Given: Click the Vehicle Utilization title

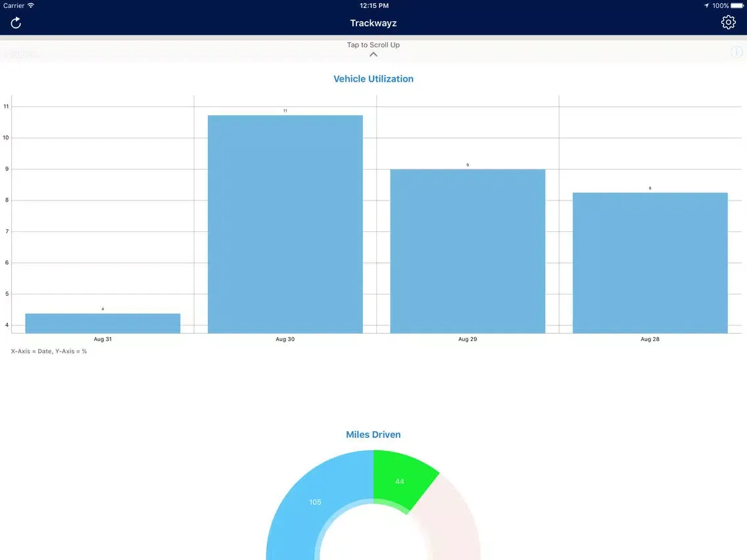Looking at the screenshot, I should [x=373, y=79].
